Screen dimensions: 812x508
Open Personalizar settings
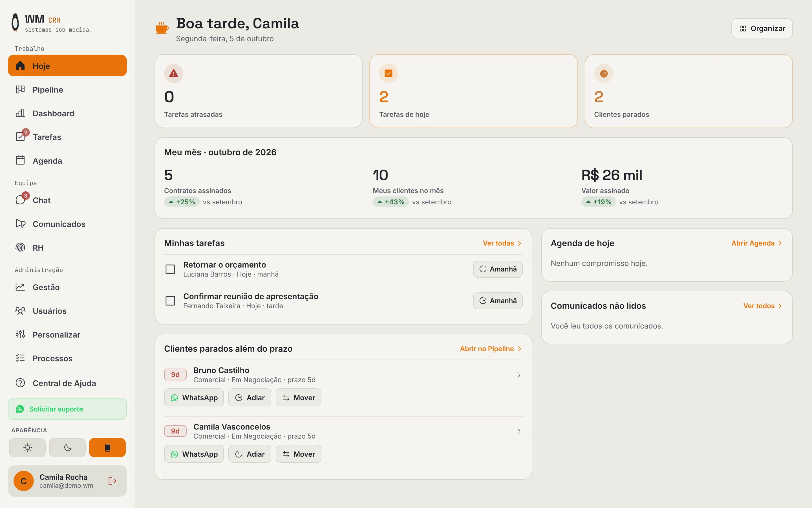click(x=67, y=335)
